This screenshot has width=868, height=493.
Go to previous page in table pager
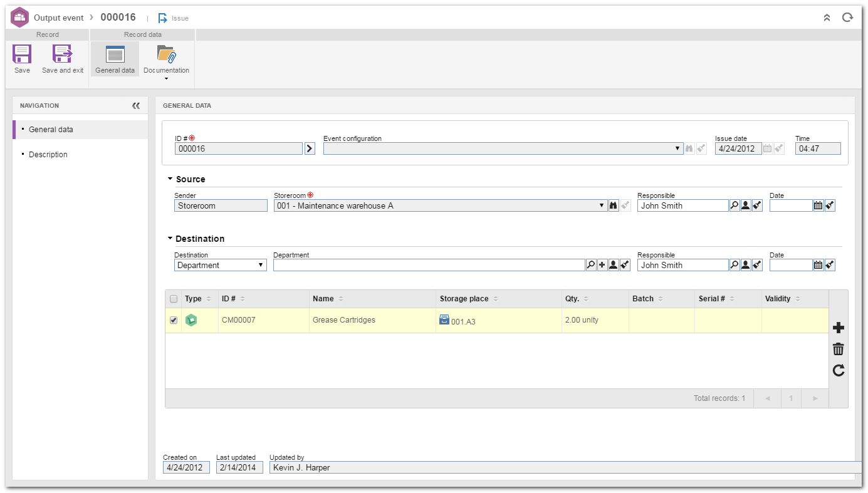click(768, 398)
